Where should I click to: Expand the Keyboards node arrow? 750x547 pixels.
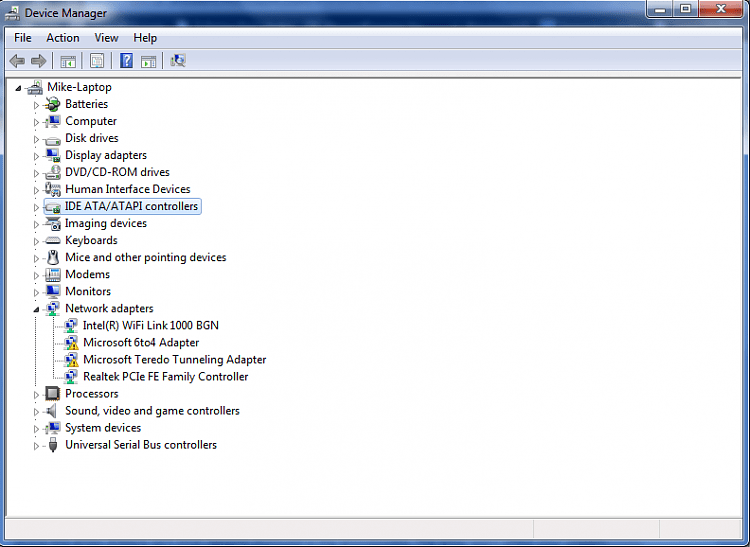(36, 241)
